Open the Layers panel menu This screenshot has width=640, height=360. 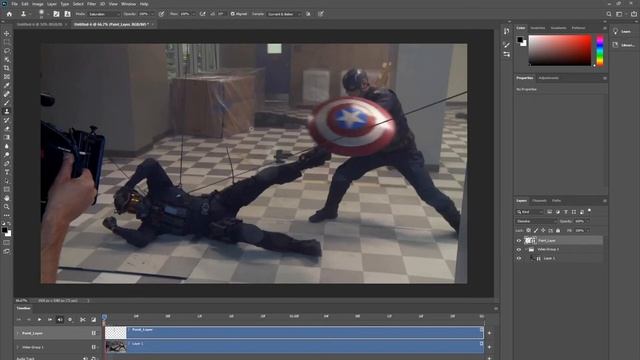click(x=604, y=201)
